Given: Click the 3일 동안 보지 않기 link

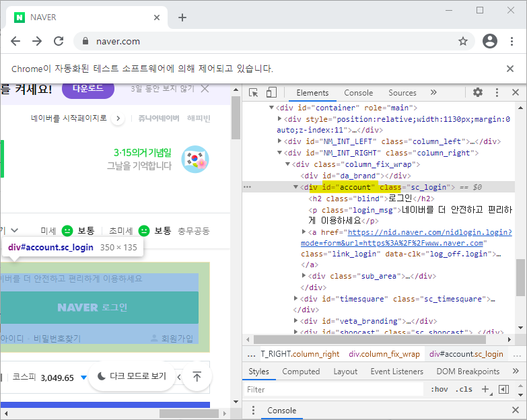Looking at the screenshot, I should coord(163,89).
